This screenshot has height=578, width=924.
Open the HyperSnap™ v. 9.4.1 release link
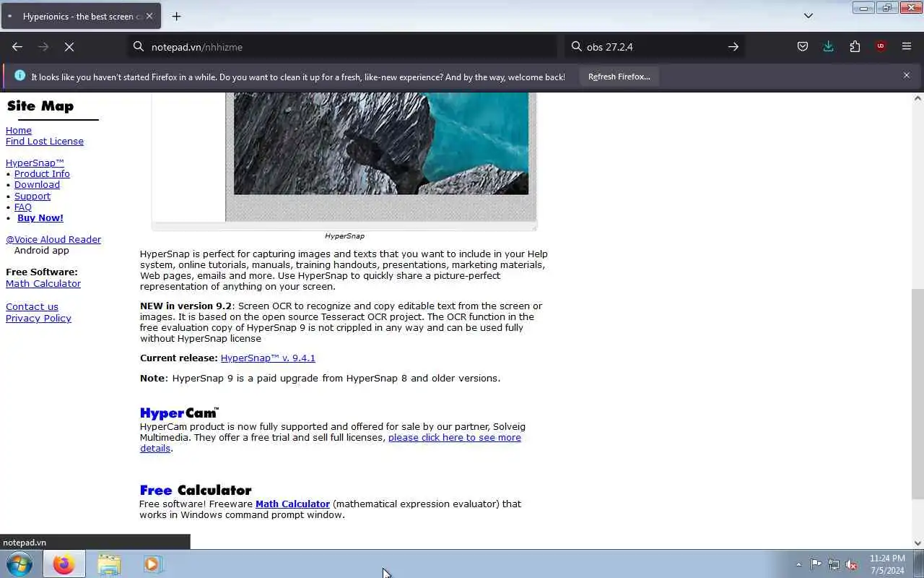[x=268, y=358]
